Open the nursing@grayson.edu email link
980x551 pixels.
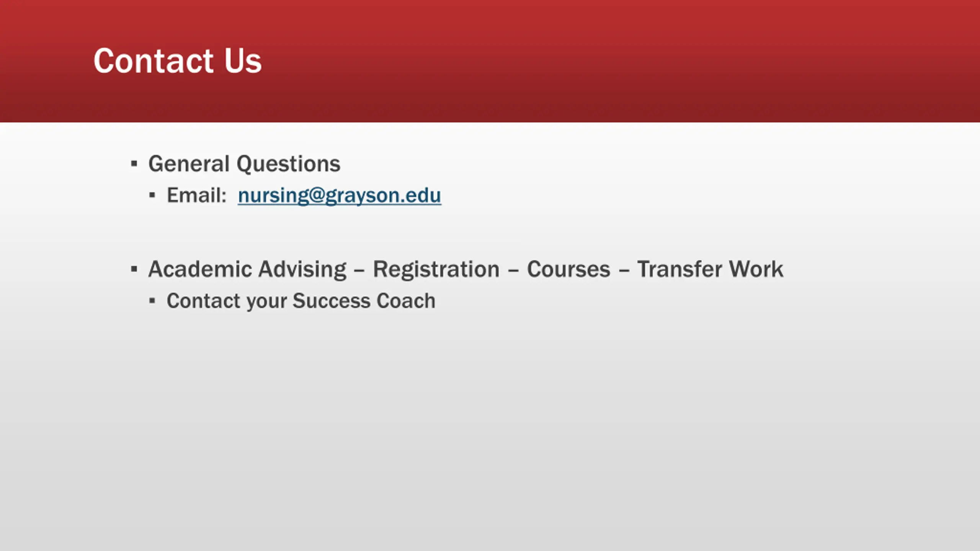coord(339,196)
